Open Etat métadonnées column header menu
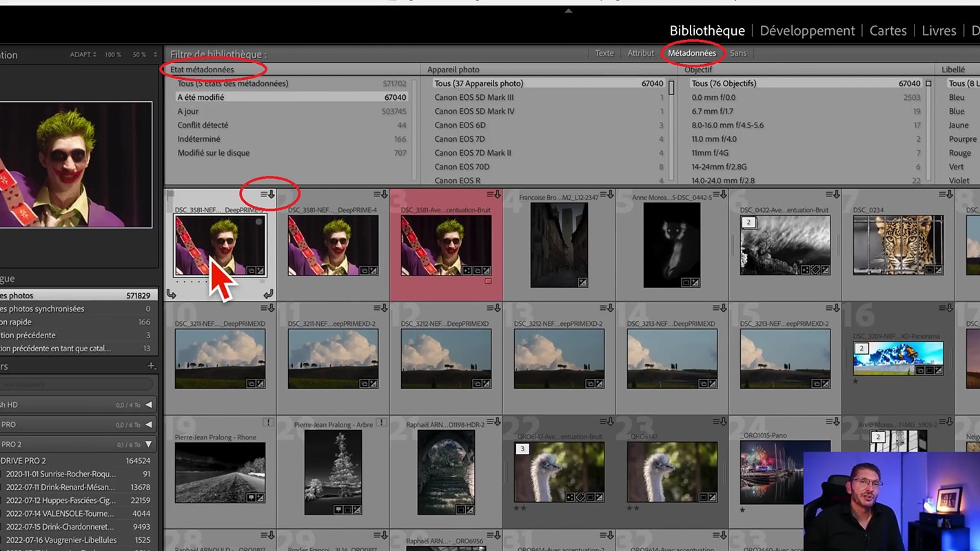The image size is (980, 551). click(202, 70)
